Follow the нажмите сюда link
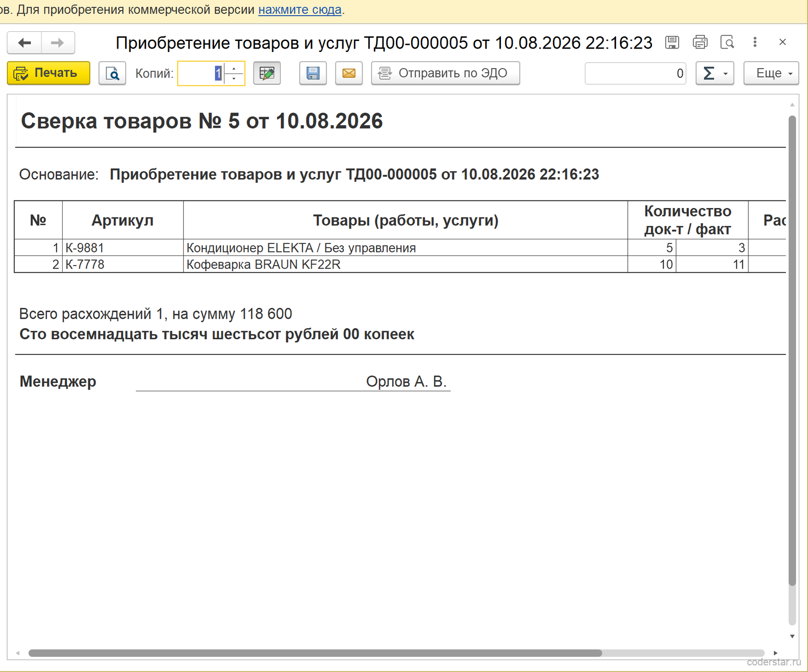 pos(300,10)
